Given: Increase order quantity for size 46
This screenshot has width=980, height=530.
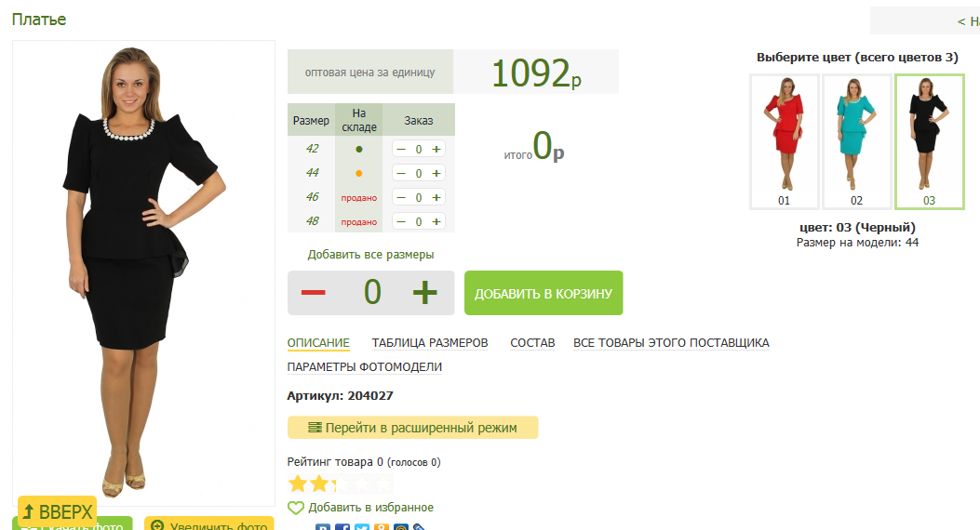Looking at the screenshot, I should [x=436, y=197].
